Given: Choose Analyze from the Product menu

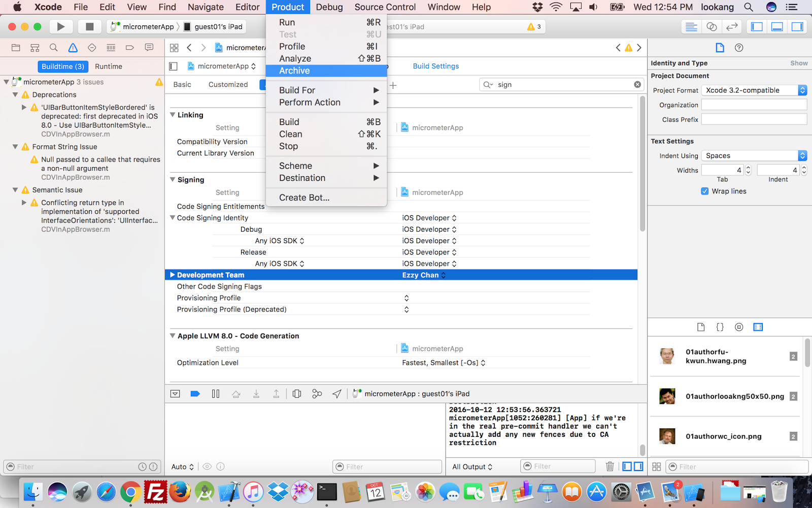Looking at the screenshot, I should (326, 58).
